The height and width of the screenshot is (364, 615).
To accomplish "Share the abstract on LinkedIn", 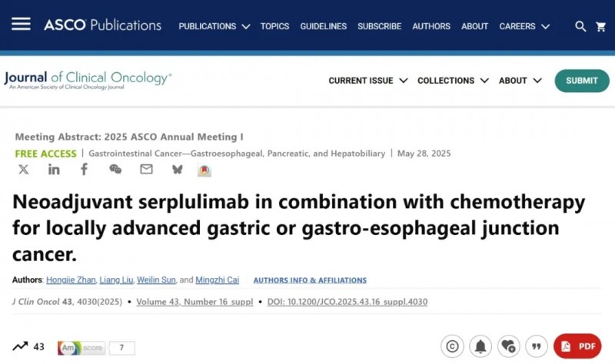I will coord(54,169).
